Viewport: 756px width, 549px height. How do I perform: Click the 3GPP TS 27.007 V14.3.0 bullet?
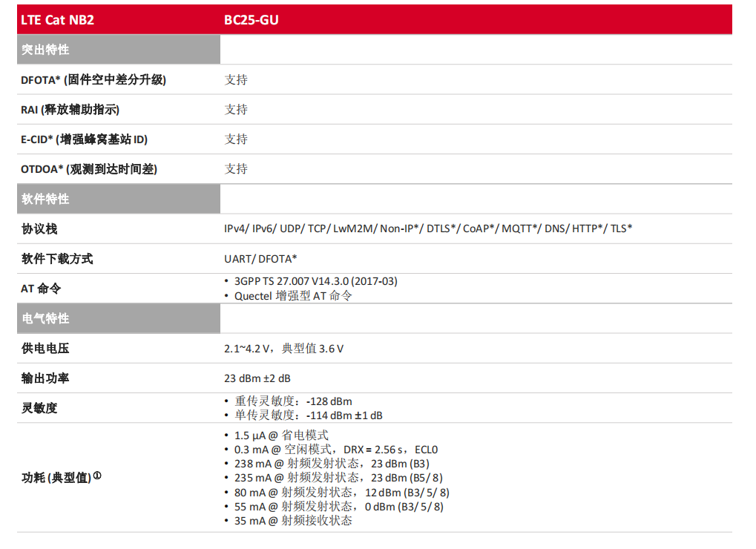click(x=315, y=281)
